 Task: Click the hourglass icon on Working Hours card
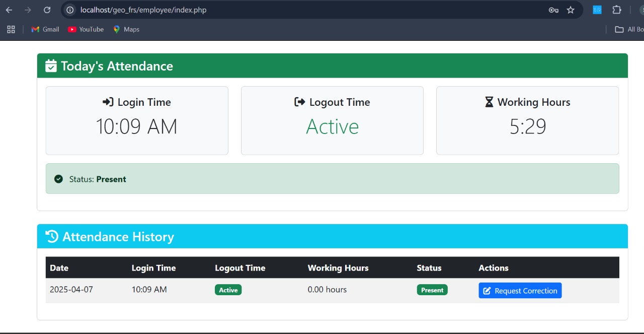click(489, 102)
